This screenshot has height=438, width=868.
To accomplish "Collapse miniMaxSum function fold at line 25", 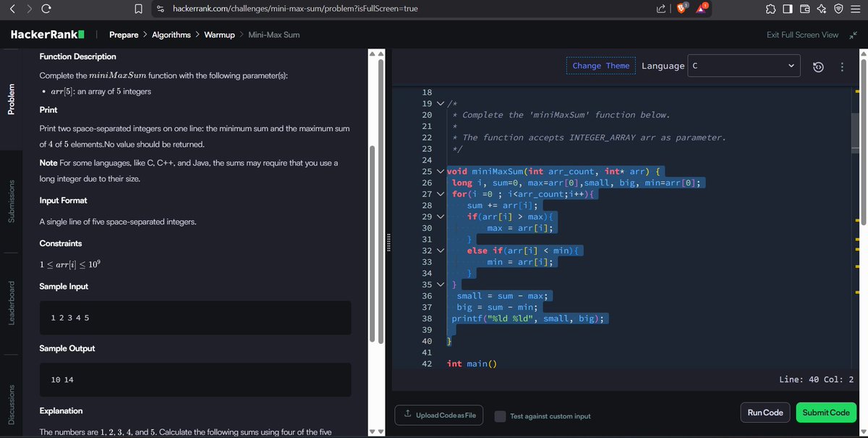I will tap(441, 172).
